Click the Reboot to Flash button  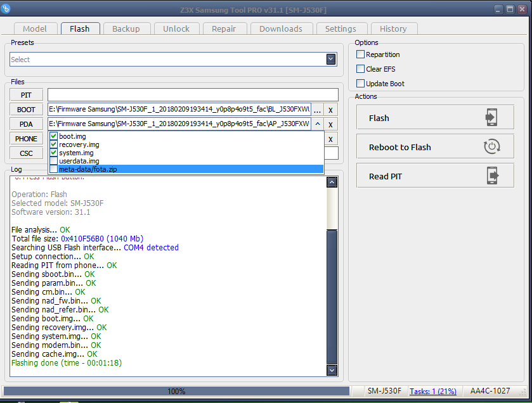click(435, 146)
